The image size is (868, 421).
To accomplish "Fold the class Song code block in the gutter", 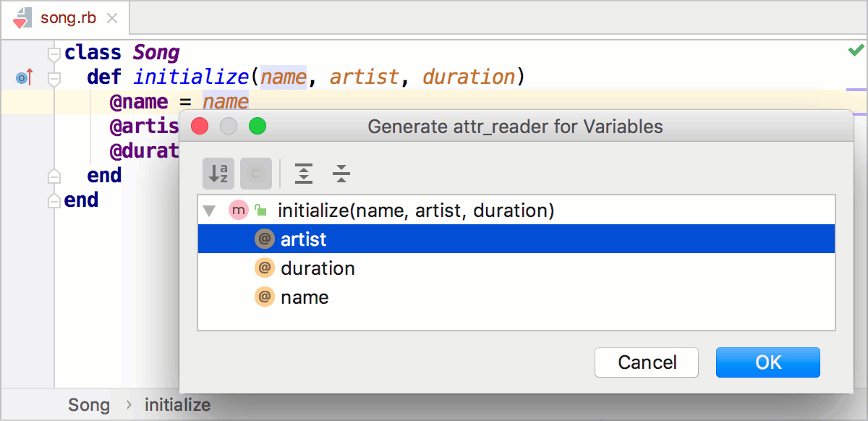I will (x=54, y=52).
